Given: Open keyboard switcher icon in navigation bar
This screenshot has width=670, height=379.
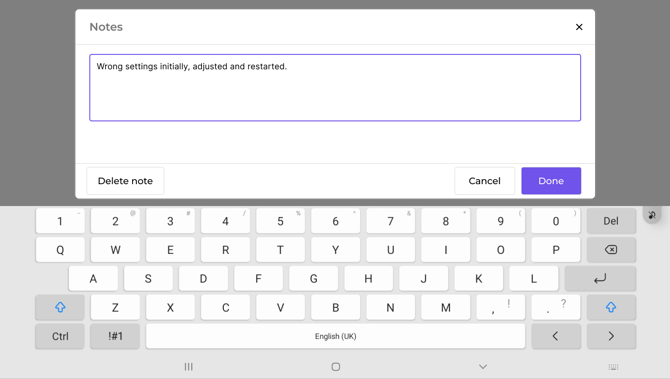Looking at the screenshot, I should coord(613,367).
